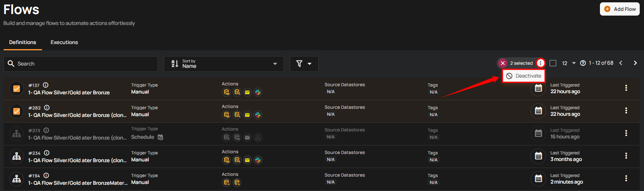The height and width of the screenshot is (191, 644).
Task: Open three-dot menu for flow #194
Action: click(626, 179)
